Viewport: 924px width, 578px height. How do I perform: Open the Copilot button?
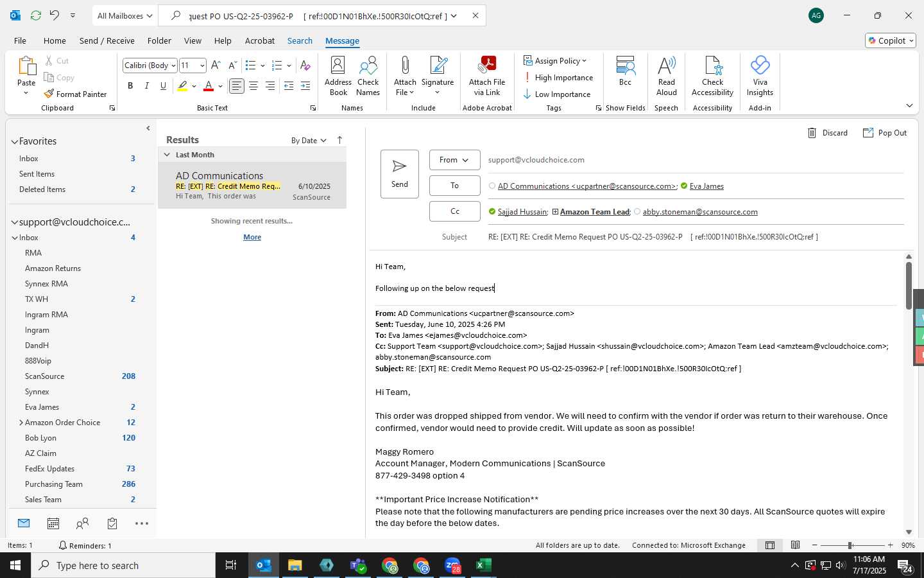click(890, 40)
